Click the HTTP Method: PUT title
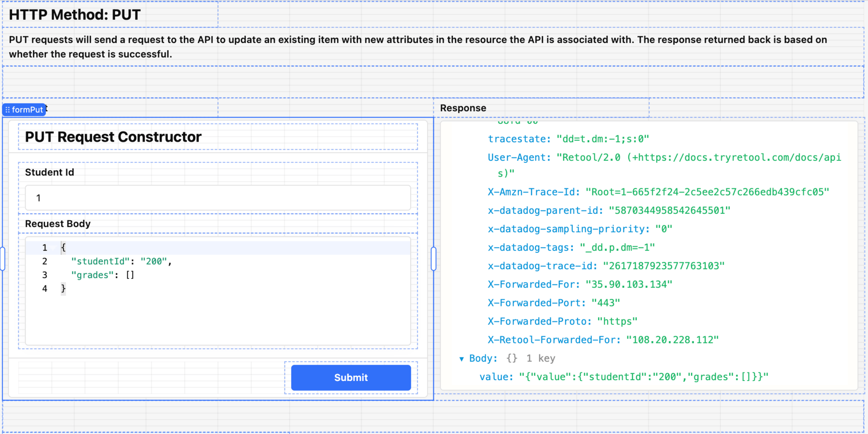 pos(75,14)
